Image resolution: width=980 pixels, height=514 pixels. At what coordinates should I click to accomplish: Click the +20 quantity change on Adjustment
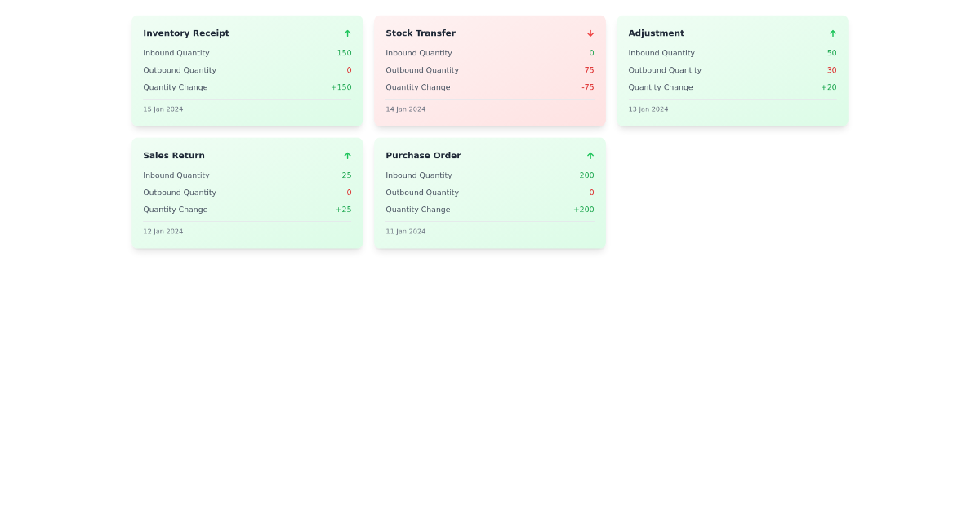pyautogui.click(x=828, y=87)
